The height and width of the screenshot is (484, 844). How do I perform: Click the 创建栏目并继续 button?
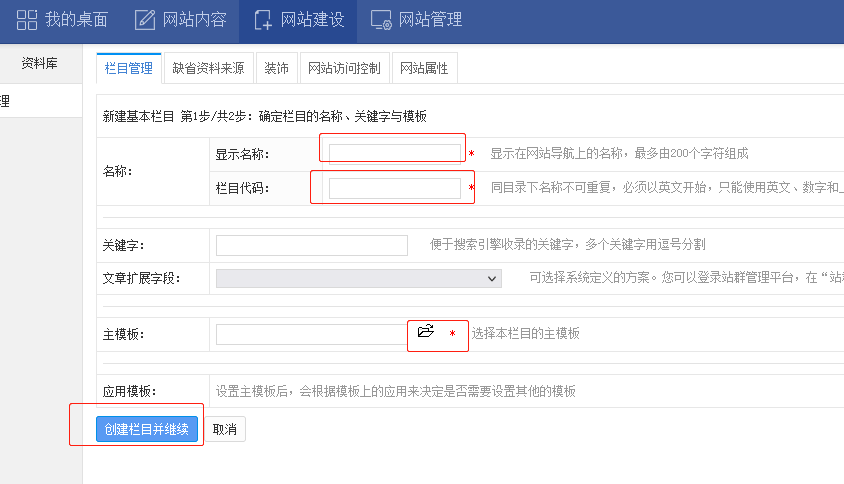point(147,429)
